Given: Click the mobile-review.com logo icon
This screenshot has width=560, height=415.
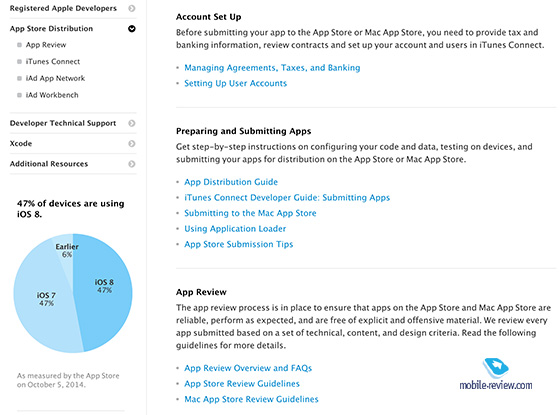Looking at the screenshot, I should pyautogui.click(x=496, y=368).
